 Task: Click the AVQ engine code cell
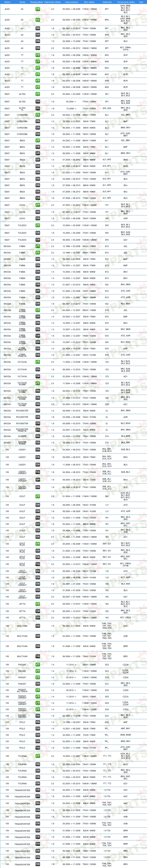(x=125, y=764)
